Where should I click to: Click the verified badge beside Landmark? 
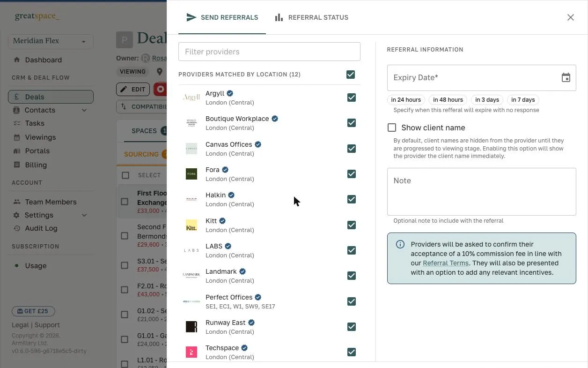(x=243, y=271)
